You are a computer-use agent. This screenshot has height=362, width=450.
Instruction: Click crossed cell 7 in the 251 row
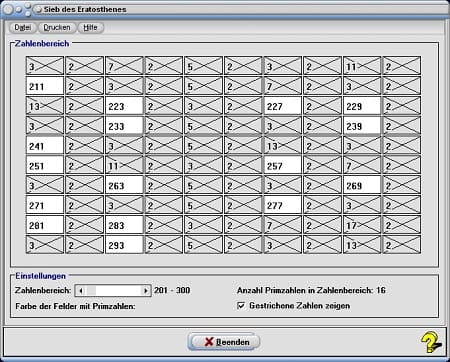tap(362, 166)
